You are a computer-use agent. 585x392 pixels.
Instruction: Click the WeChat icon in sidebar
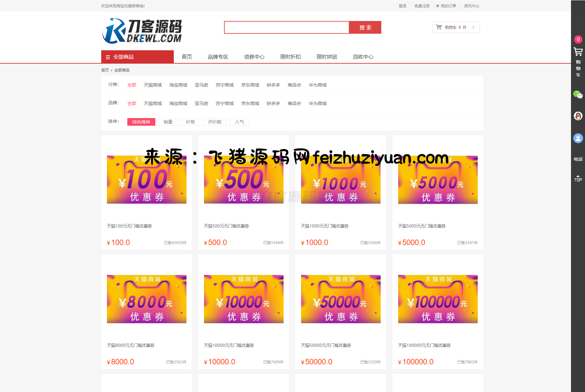[578, 94]
